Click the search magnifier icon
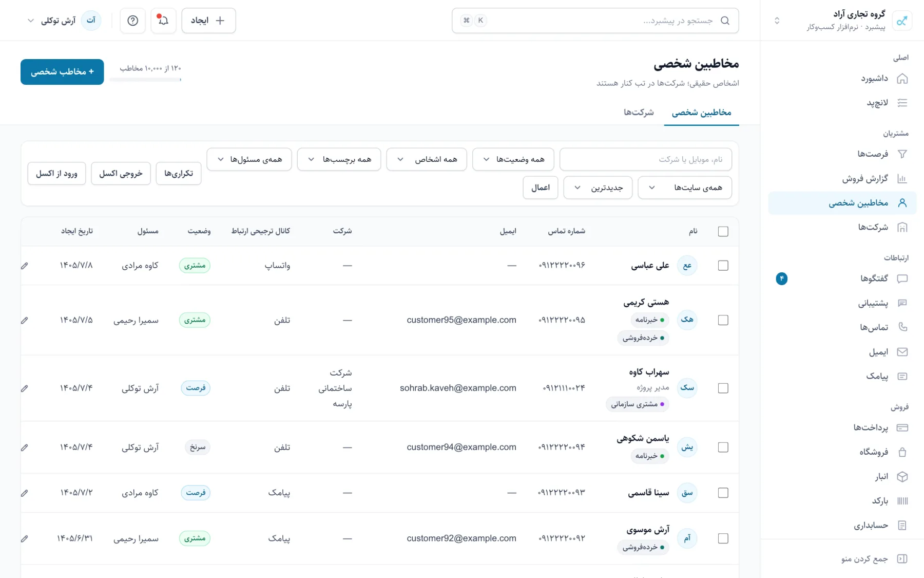Image resolution: width=924 pixels, height=578 pixels. coord(725,21)
